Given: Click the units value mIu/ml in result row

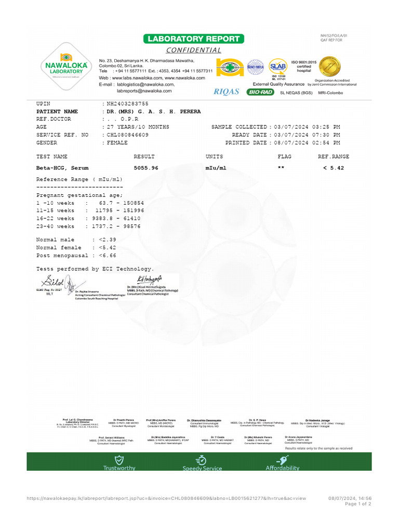Looking at the screenshot, I should (x=216, y=168).
